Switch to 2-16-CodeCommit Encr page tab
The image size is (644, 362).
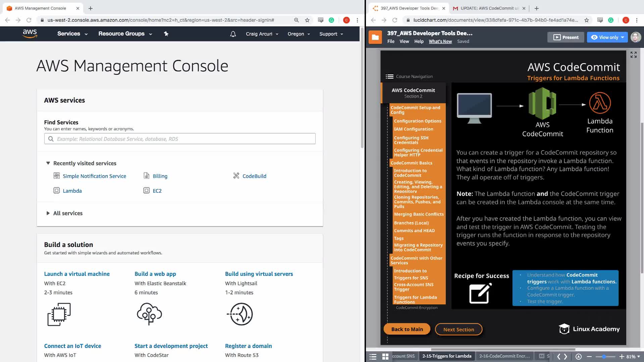tap(504, 356)
